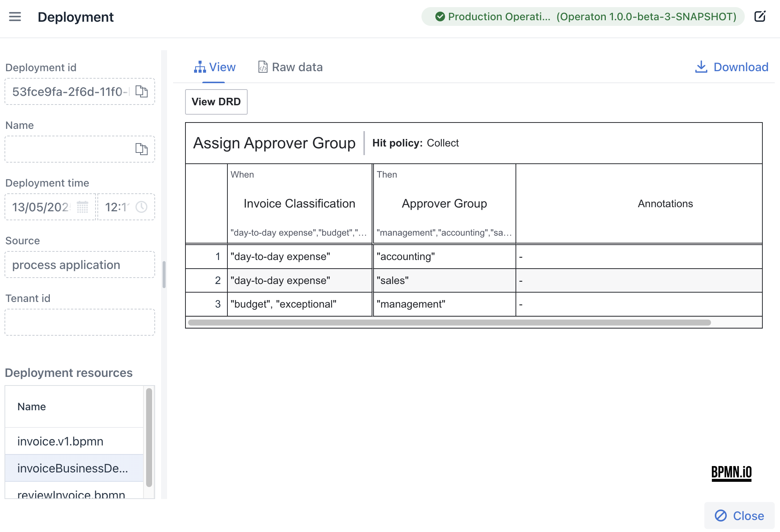Switch to the Raw data tab
This screenshot has width=780, height=532.
[290, 67]
